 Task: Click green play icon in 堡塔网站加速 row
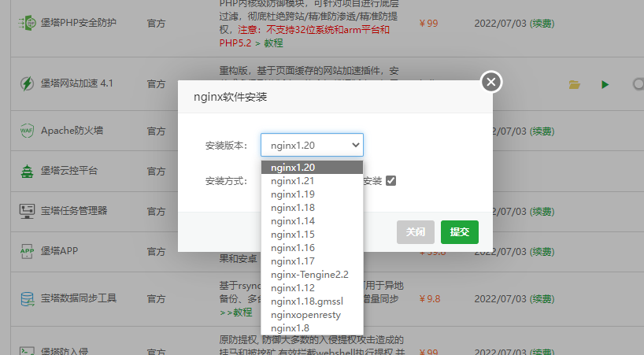605,84
